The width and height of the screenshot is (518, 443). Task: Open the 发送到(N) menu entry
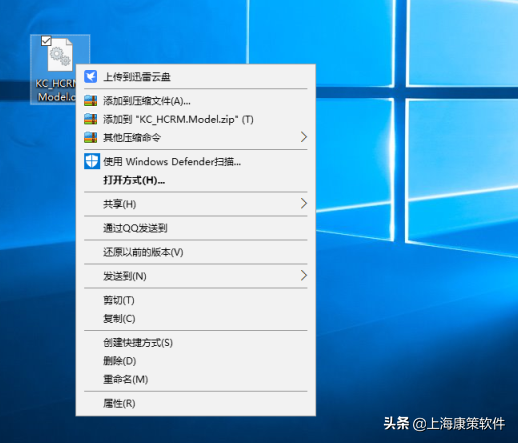pyautogui.click(x=196, y=276)
